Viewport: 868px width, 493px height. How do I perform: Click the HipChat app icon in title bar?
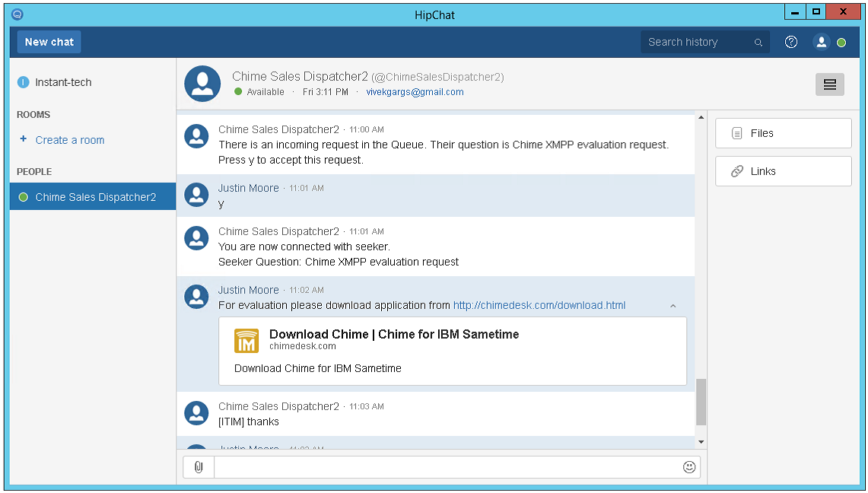(17, 14)
